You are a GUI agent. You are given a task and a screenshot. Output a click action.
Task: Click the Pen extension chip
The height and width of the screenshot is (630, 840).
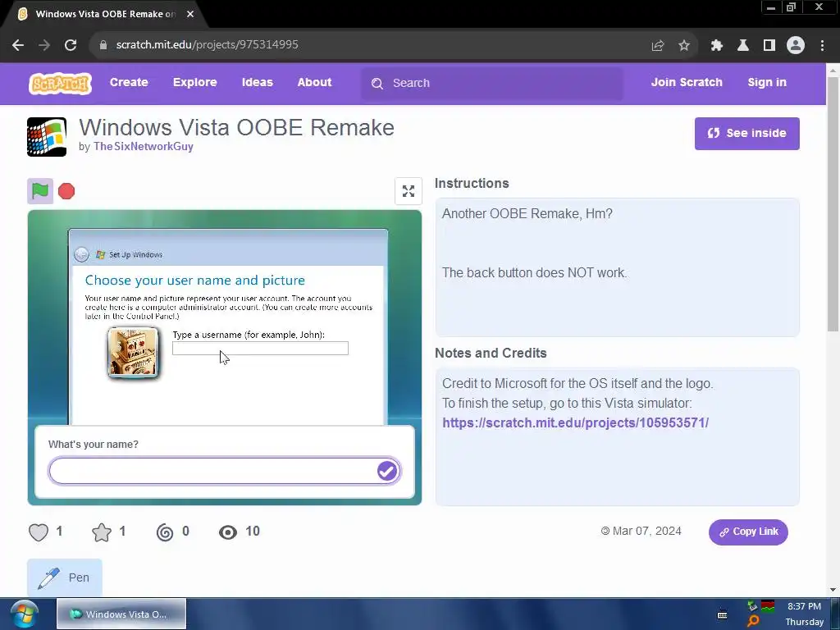(64, 577)
